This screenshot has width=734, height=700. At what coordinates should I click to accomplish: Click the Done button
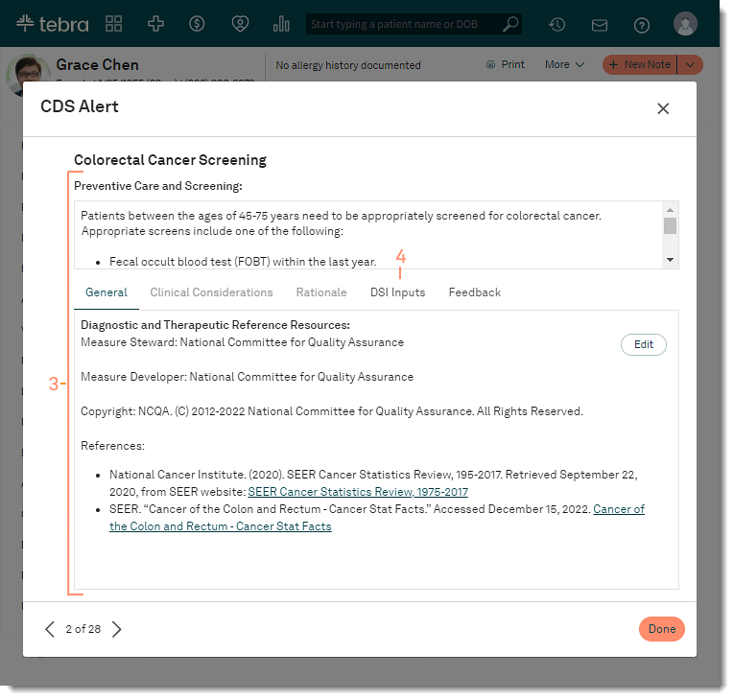[661, 629]
